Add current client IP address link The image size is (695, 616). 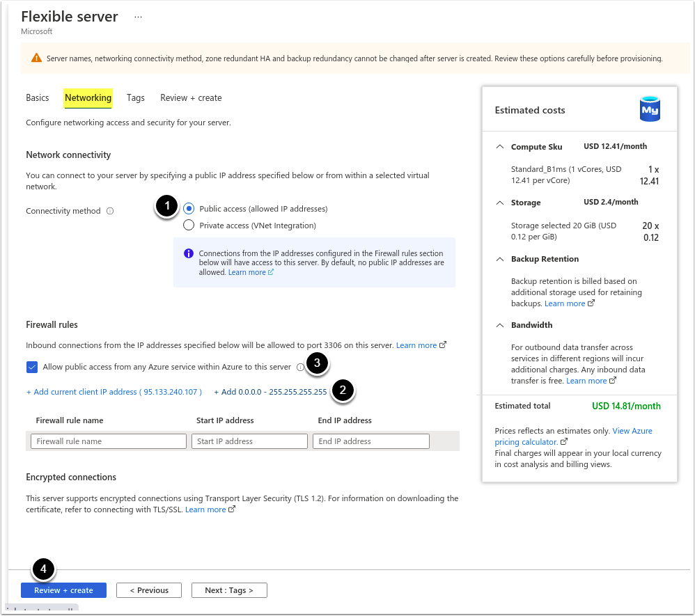click(114, 392)
